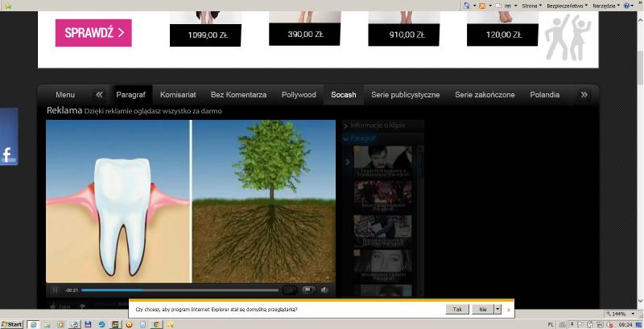Viewport: 644px width, 329px height.
Task: Open the 'Narzędzia' dropdown menu
Action: click(607, 5)
